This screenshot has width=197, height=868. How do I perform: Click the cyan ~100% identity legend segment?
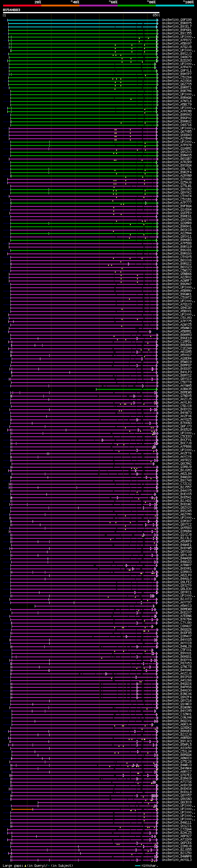coord(175,6)
